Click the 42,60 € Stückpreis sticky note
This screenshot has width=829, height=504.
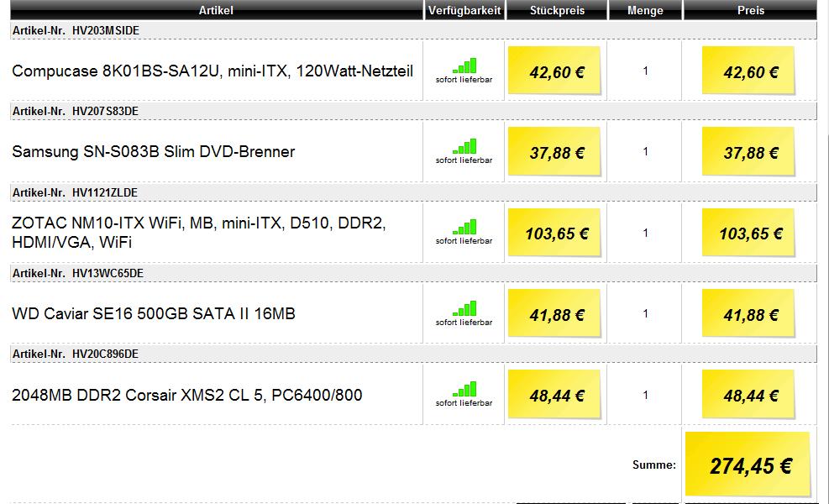(554, 71)
